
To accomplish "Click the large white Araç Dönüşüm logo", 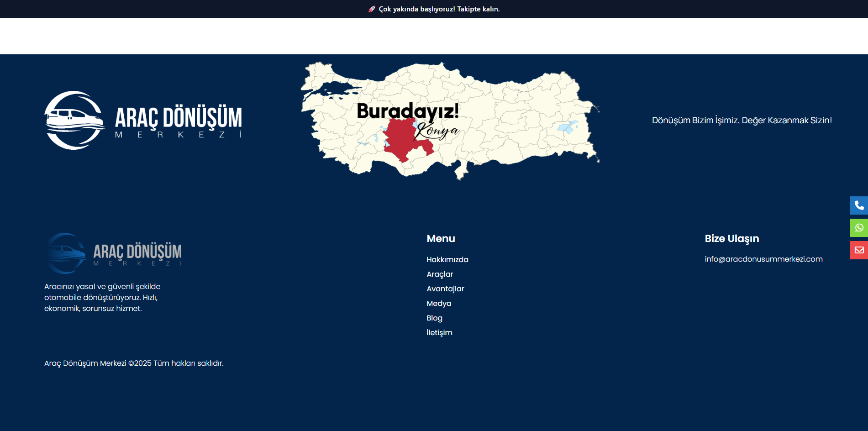I will [143, 121].
